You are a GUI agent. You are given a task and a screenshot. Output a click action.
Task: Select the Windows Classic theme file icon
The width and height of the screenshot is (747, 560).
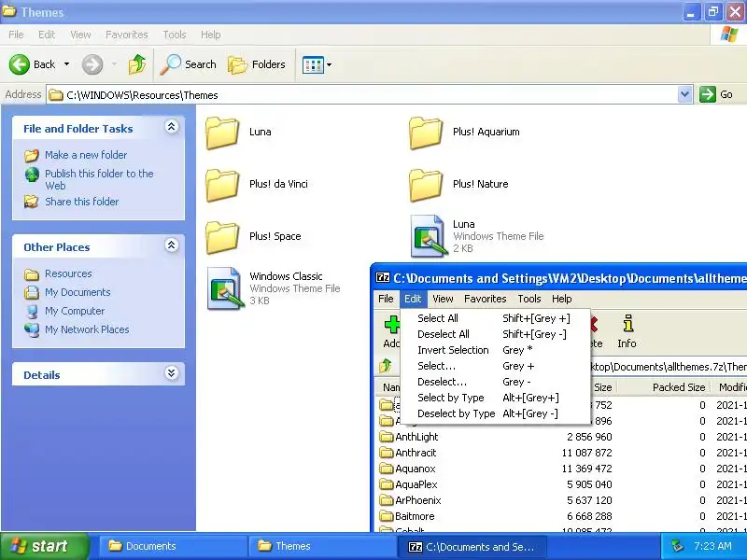(x=225, y=288)
